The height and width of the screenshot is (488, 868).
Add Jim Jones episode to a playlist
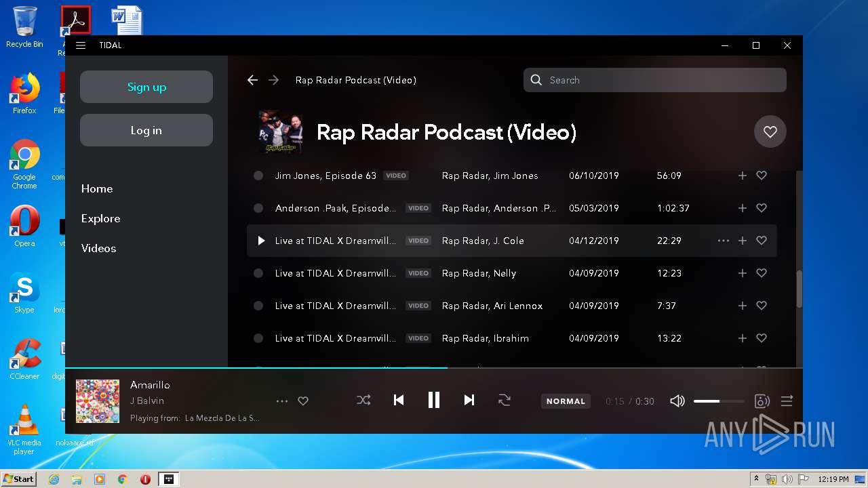click(x=743, y=176)
